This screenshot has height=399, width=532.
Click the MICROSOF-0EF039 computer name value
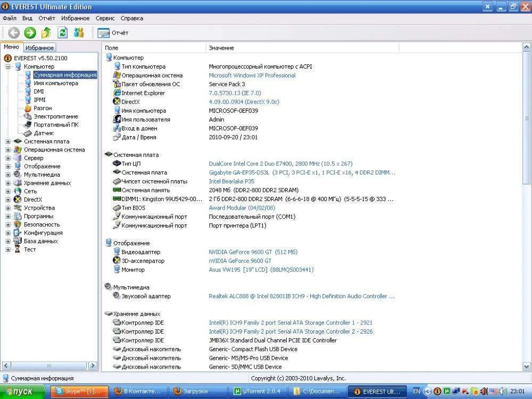pyautogui.click(x=233, y=111)
